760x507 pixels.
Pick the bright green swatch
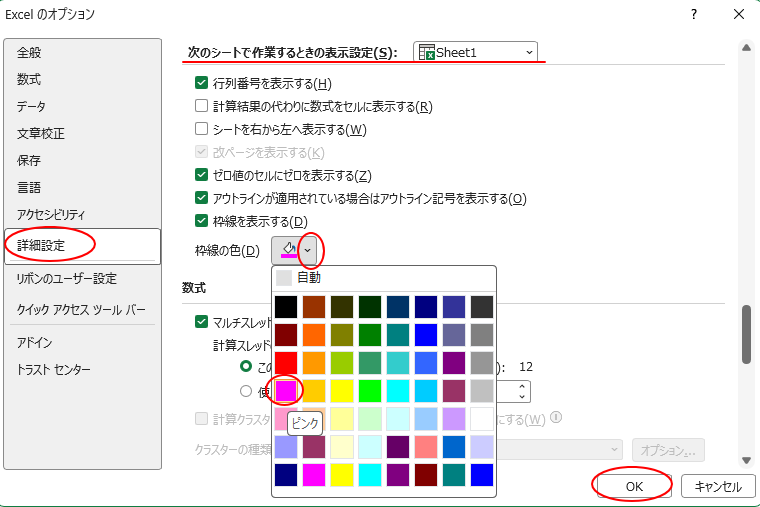(x=370, y=391)
